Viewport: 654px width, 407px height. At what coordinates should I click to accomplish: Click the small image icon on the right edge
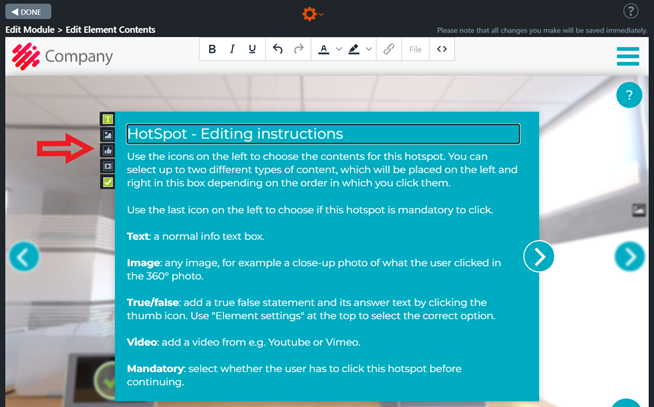[x=639, y=210]
